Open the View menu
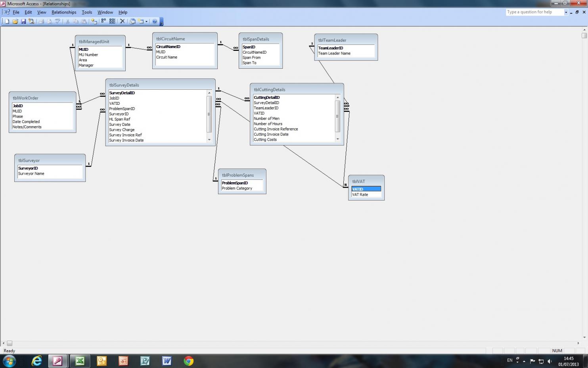The height and width of the screenshot is (368, 588). [42, 12]
